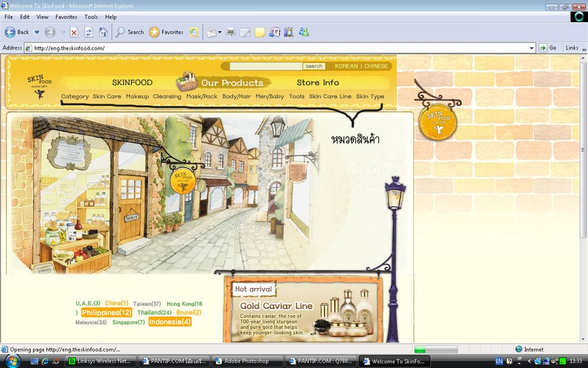
Task: Click the Brunei(2) store link
Action: tap(189, 313)
